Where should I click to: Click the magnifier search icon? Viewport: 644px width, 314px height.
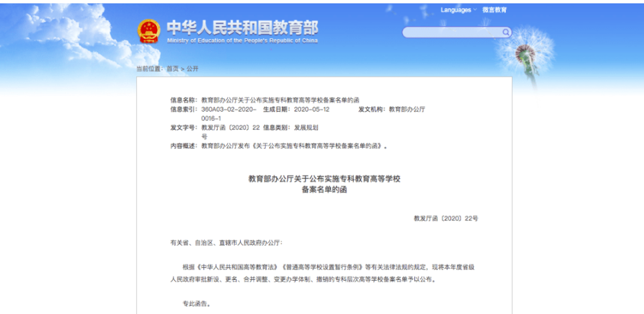click(x=505, y=31)
